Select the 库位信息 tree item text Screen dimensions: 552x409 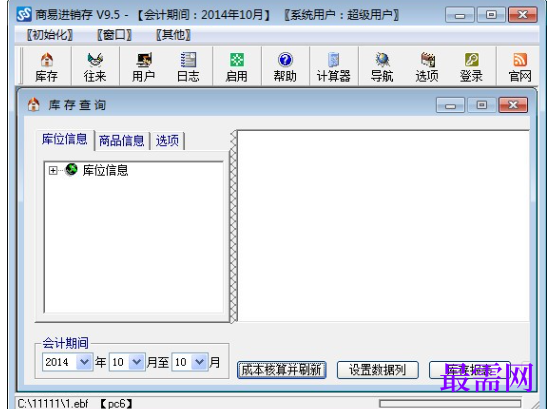(105, 170)
